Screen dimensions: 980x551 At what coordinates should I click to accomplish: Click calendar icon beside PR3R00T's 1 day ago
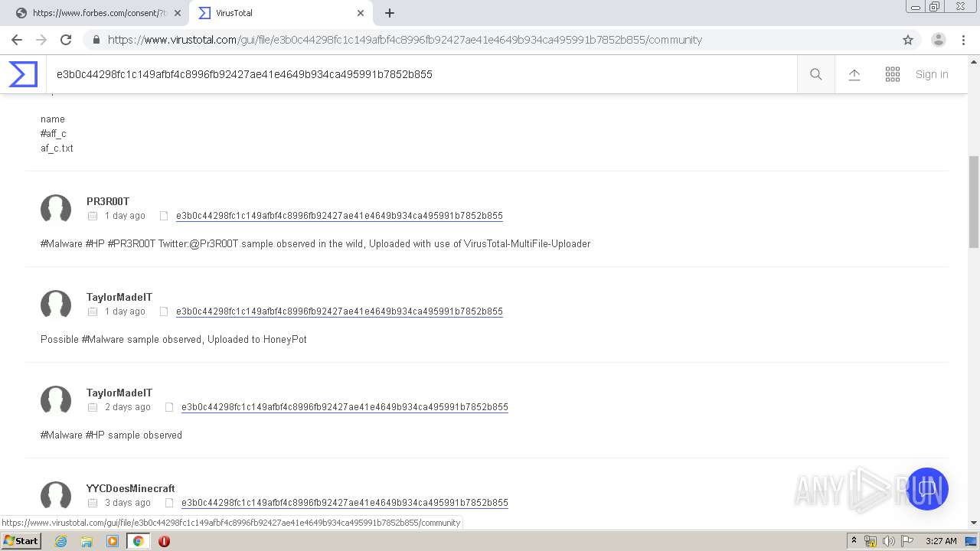[93, 216]
